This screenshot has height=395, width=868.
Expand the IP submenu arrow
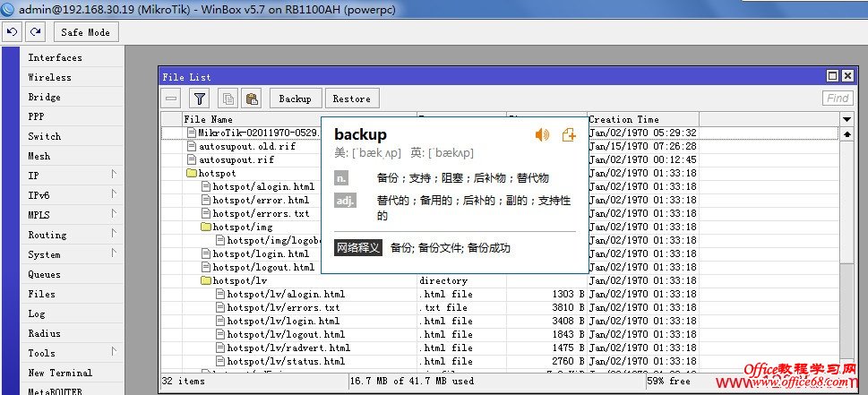[x=114, y=175]
